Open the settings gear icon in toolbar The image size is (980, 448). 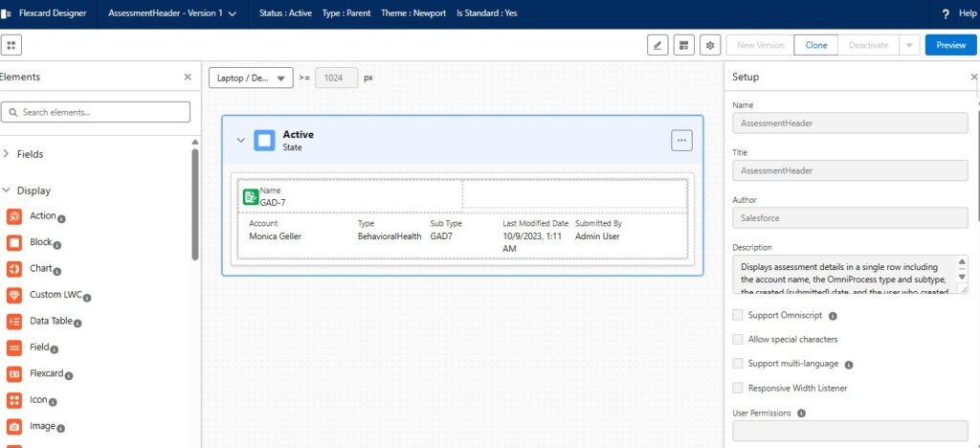coord(709,45)
